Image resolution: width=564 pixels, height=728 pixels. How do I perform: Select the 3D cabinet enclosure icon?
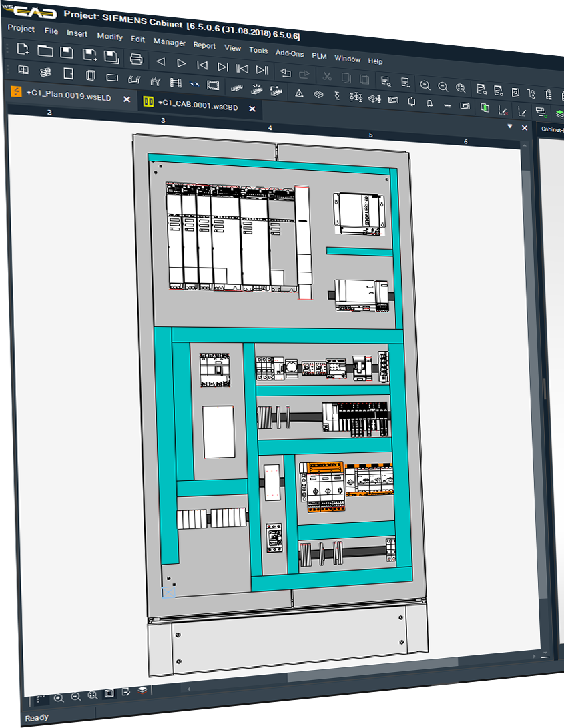(91, 75)
